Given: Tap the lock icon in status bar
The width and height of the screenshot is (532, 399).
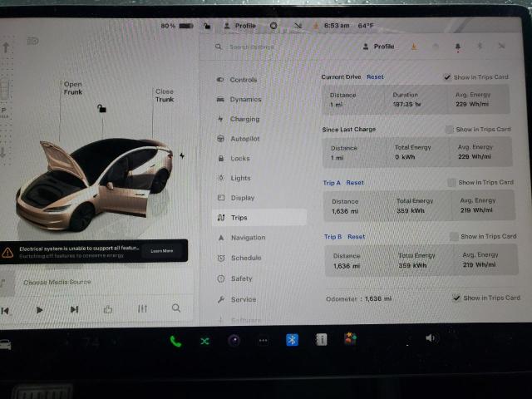Looking at the screenshot, I should 207,26.
